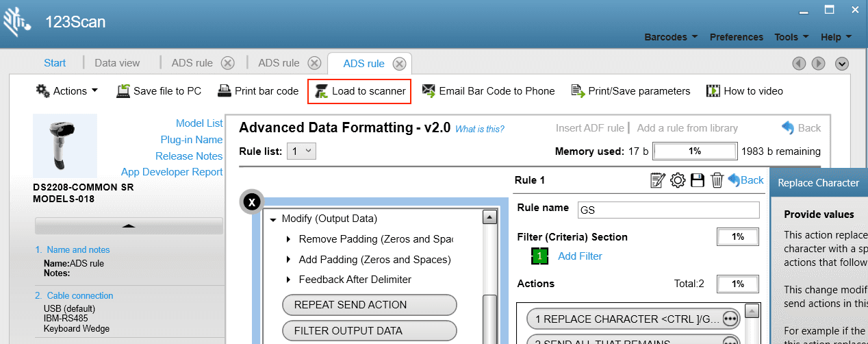Click the Rule 1 settings gear icon
Viewport: 868px width, 344px height.
(678, 180)
